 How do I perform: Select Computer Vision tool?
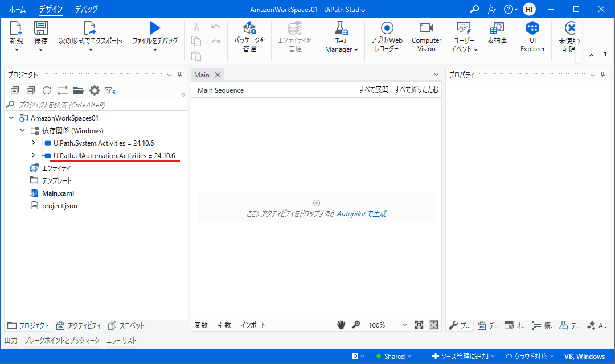[x=427, y=37]
